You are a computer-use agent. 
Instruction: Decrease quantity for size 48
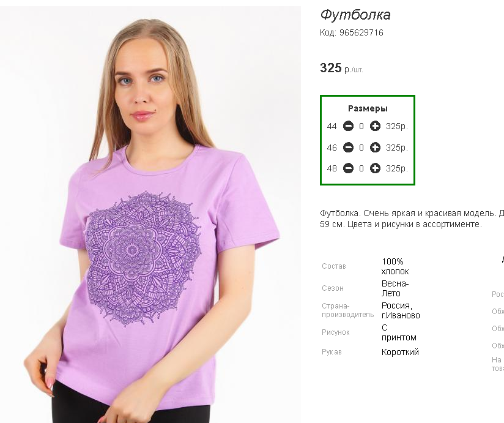click(348, 168)
